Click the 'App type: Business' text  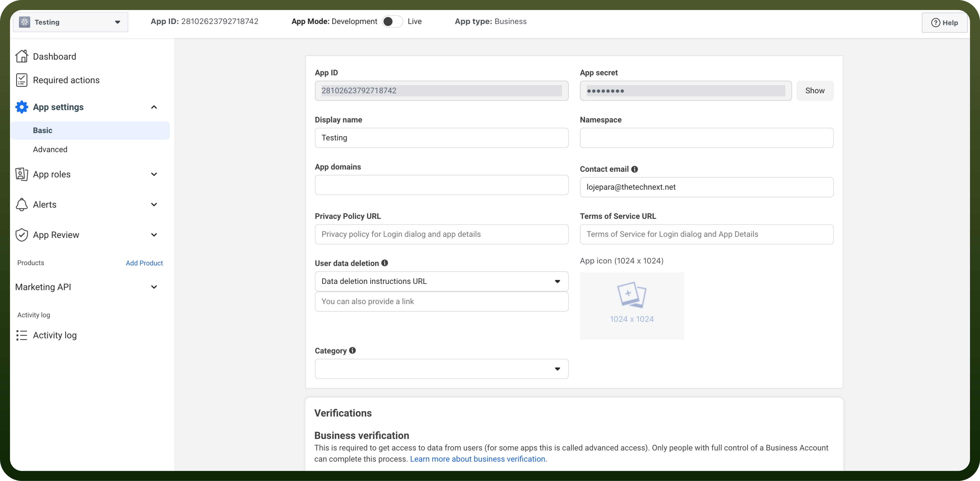point(490,21)
